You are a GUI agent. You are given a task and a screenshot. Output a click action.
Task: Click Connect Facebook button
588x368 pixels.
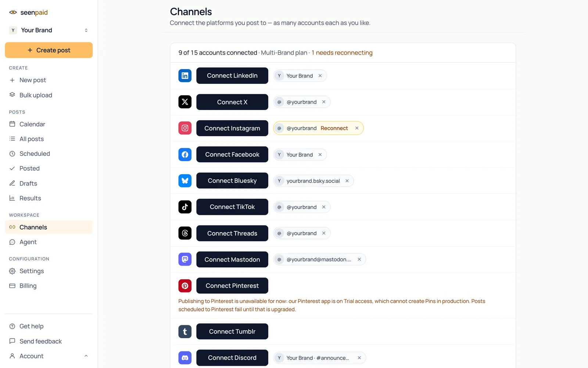click(232, 155)
